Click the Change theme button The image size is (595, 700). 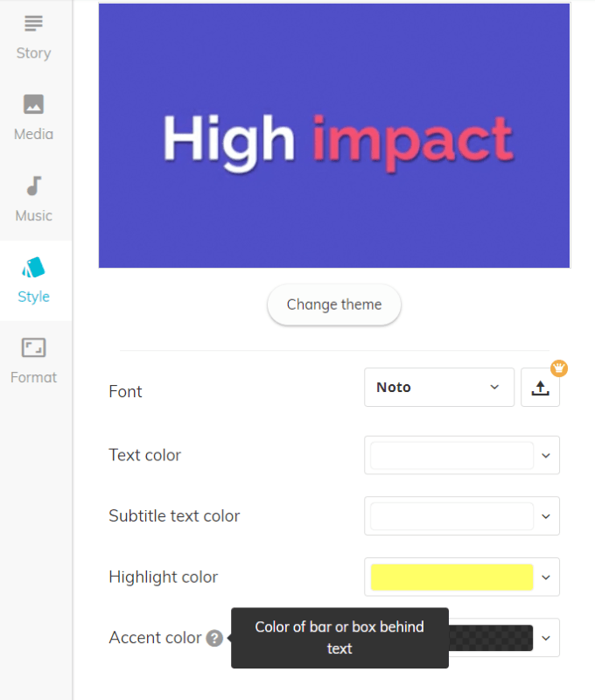point(334,304)
